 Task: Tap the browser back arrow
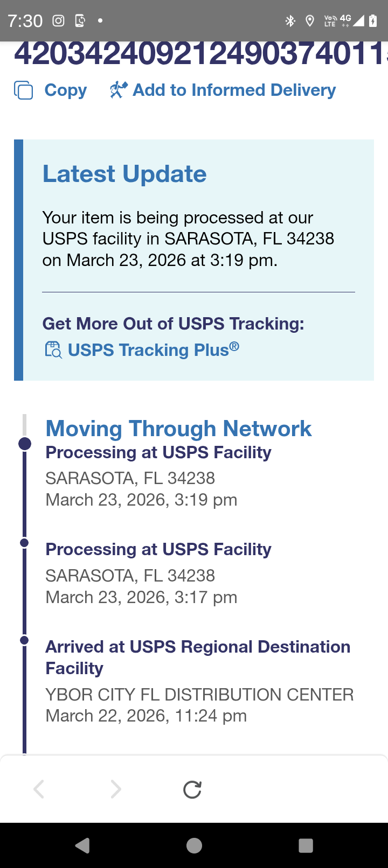click(39, 789)
